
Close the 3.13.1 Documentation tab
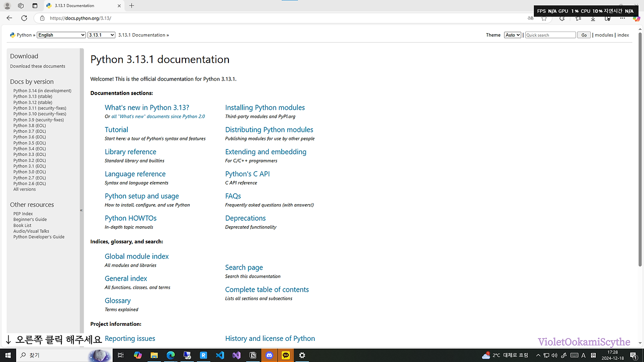click(119, 6)
